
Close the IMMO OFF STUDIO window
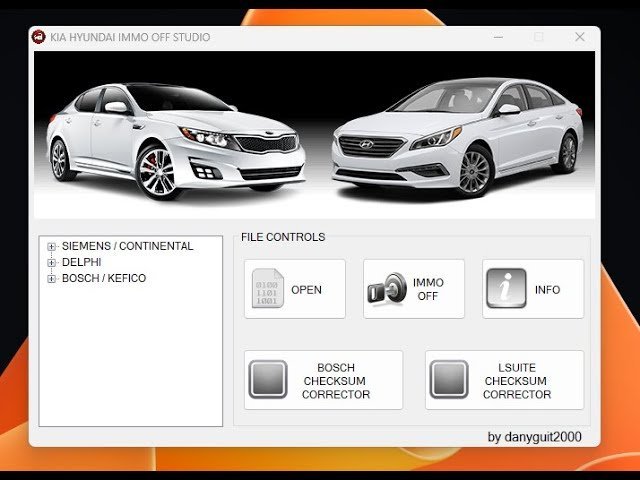tap(580, 37)
